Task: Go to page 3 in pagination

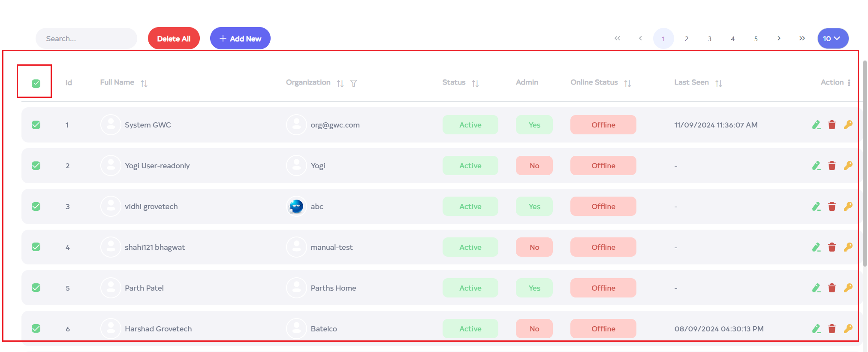Action: tap(710, 39)
